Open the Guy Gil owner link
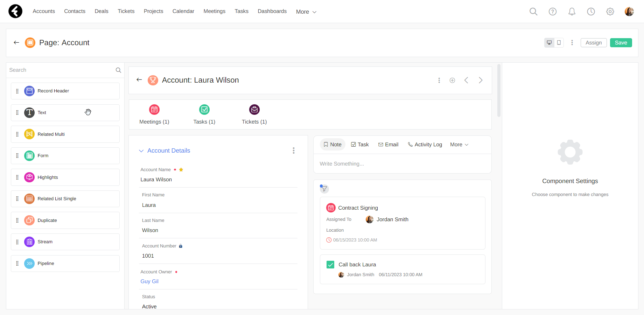 point(149,281)
